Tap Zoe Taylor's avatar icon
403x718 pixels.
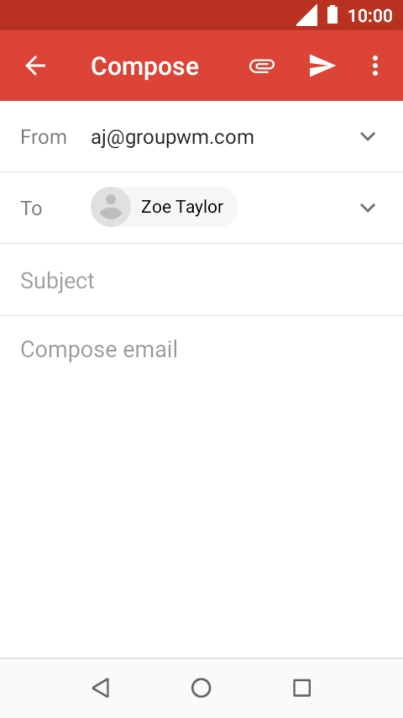[x=111, y=207]
